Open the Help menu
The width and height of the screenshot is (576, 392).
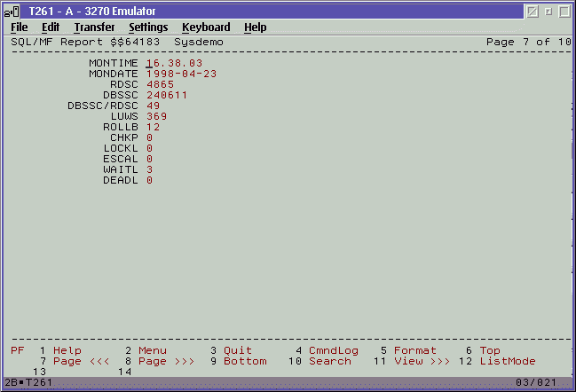click(x=256, y=27)
